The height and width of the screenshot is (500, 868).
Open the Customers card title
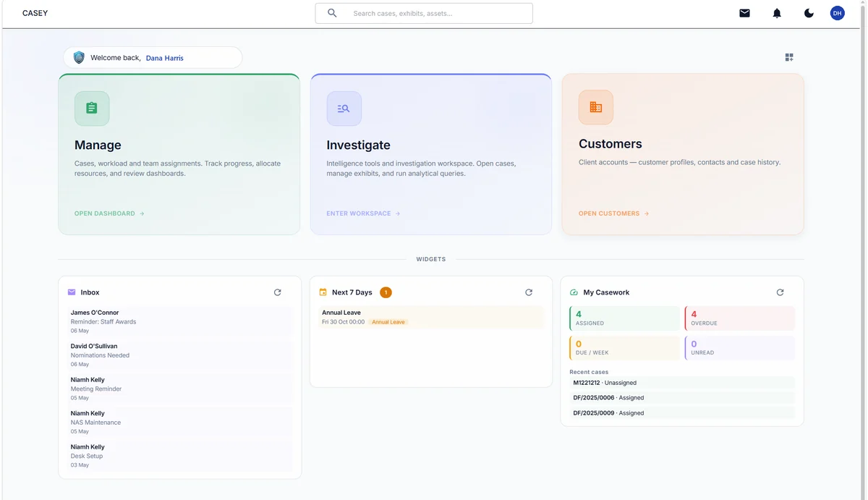click(x=610, y=144)
